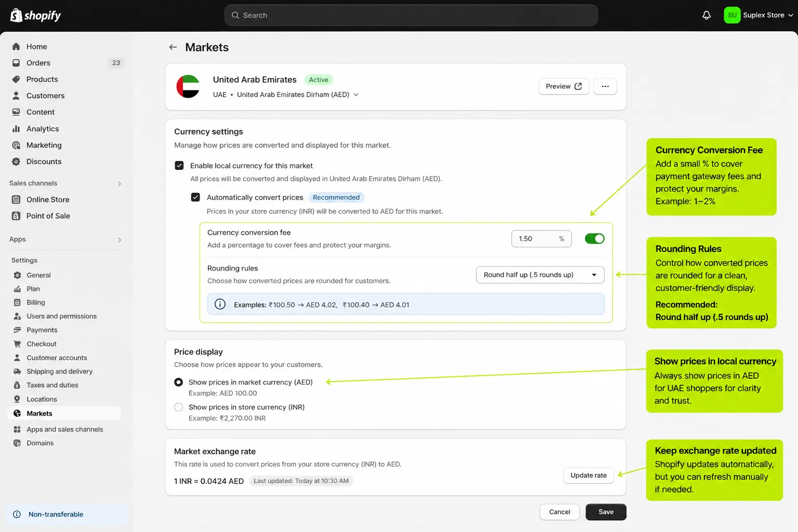Click the 1 INR = 0.0424 AED rate
This screenshot has width=798, height=532.
pyautogui.click(x=209, y=481)
